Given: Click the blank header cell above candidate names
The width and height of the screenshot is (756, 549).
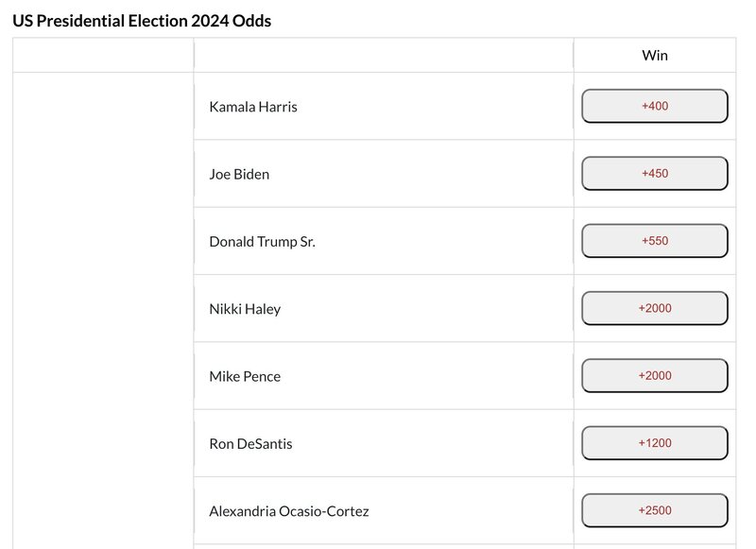Looking at the screenshot, I should click(384, 55).
